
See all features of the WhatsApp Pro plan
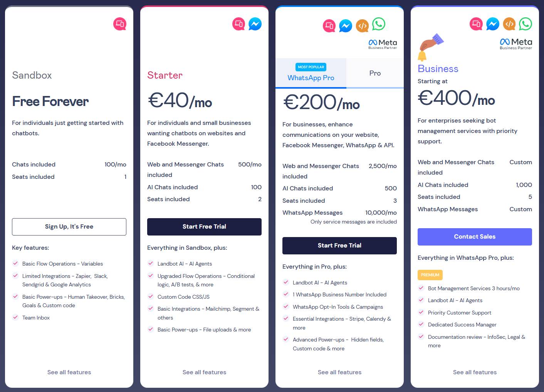[x=339, y=372]
